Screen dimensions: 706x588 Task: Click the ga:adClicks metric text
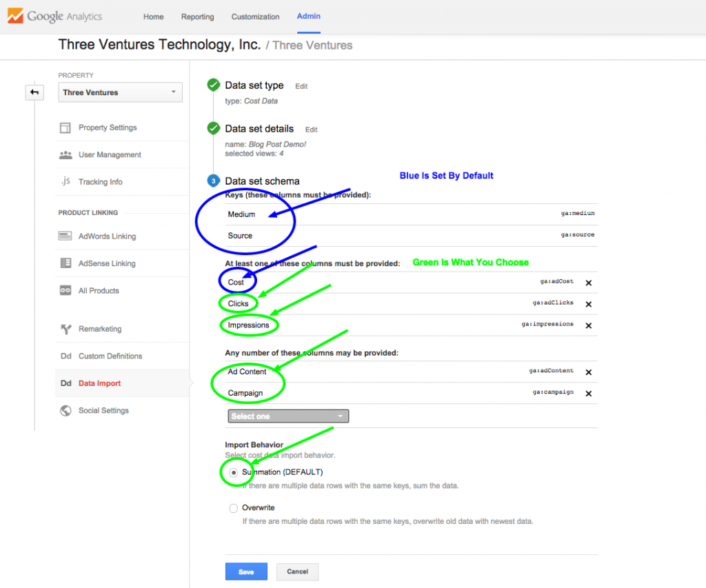(553, 303)
